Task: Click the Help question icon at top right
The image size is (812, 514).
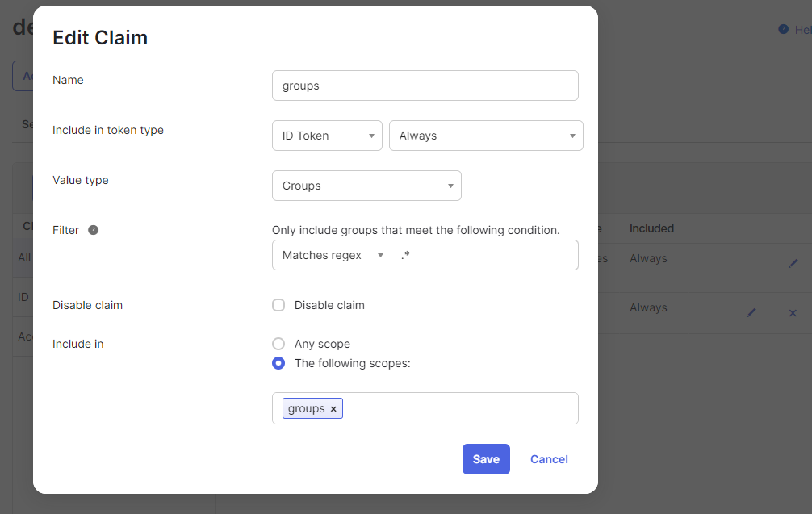Action: [x=784, y=30]
